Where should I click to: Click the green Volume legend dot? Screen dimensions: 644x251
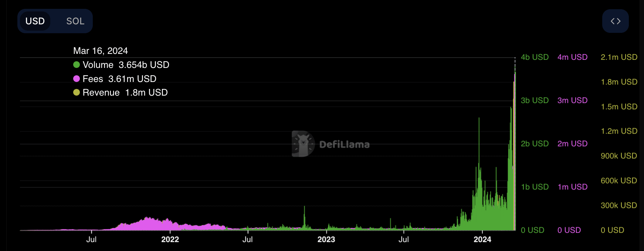77,65
